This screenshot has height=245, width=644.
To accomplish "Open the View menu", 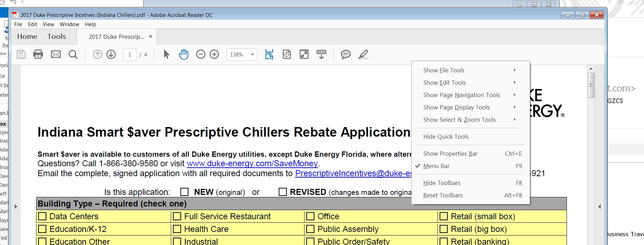I will click(x=48, y=24).
